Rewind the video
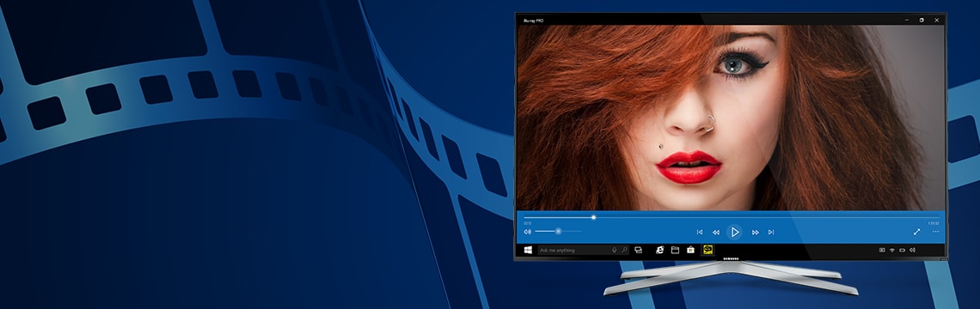Screen dimensions: 980x309 [x=716, y=233]
